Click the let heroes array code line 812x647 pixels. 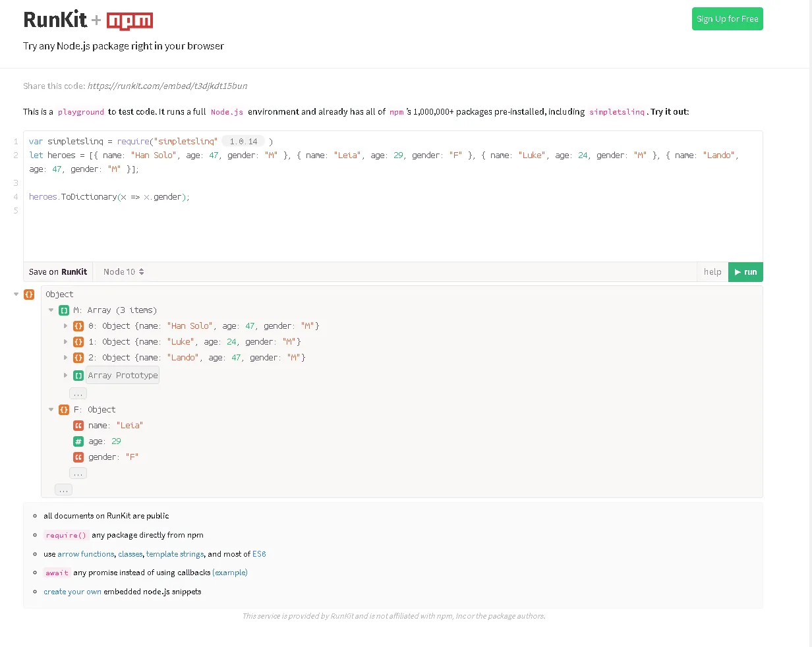click(384, 162)
